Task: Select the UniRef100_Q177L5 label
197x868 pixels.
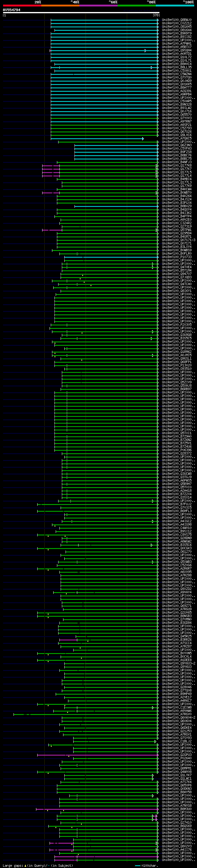Action: point(176,172)
